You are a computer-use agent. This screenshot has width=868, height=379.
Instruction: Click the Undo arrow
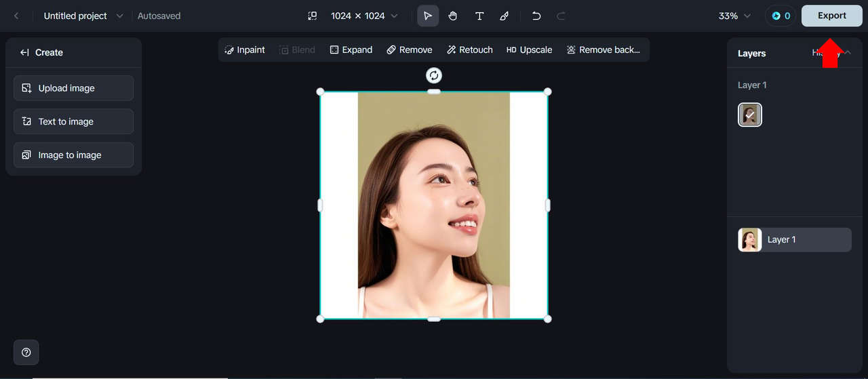(536, 16)
